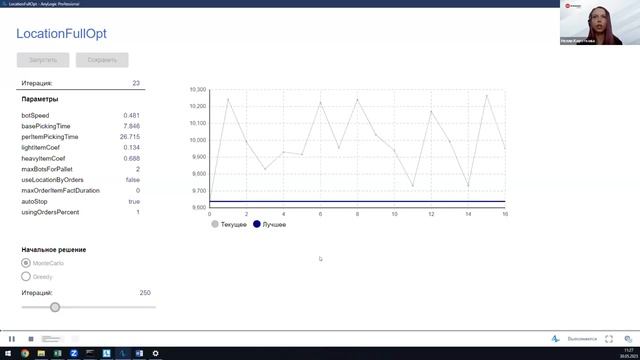Viewport: 640px width, 360px height.
Task: Select the Greedy initial solution option
Action: click(x=26, y=277)
